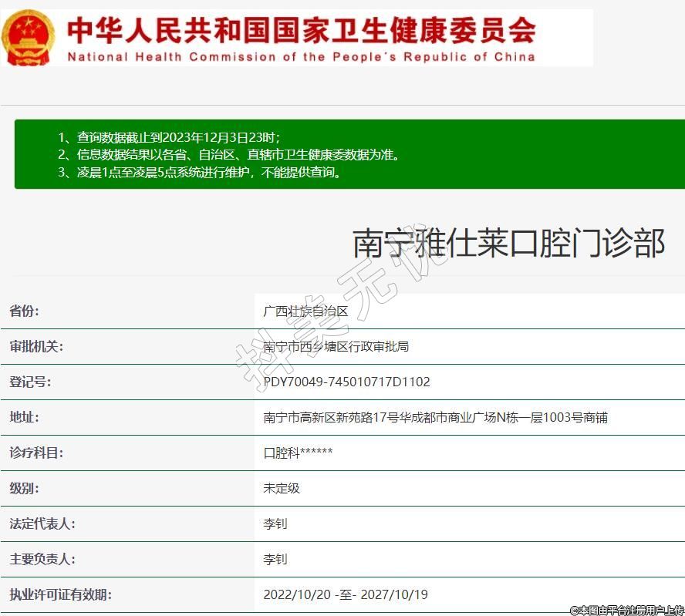Click the value 广西壮族自治区
The width and height of the screenshot is (685, 616).
point(306,311)
